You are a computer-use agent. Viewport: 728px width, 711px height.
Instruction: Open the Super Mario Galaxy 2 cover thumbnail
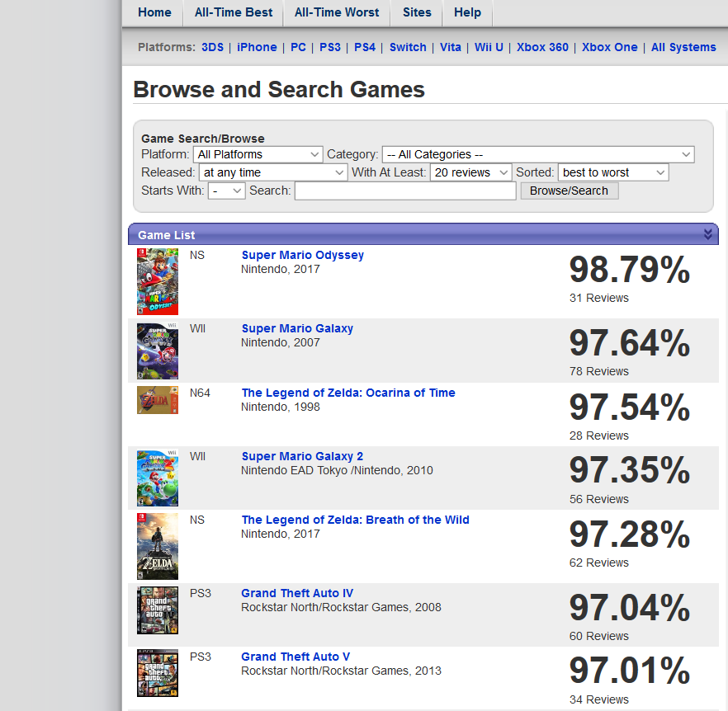(x=158, y=478)
